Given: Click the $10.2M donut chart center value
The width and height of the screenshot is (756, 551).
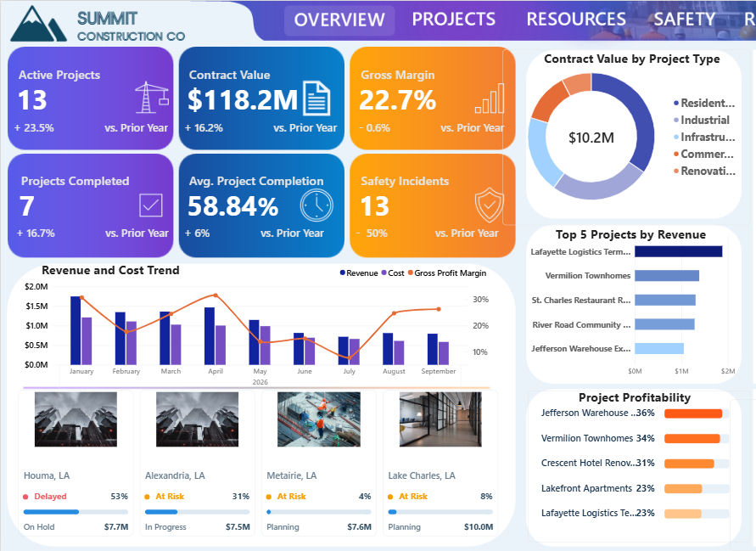Looking at the screenshot, I should (591, 138).
